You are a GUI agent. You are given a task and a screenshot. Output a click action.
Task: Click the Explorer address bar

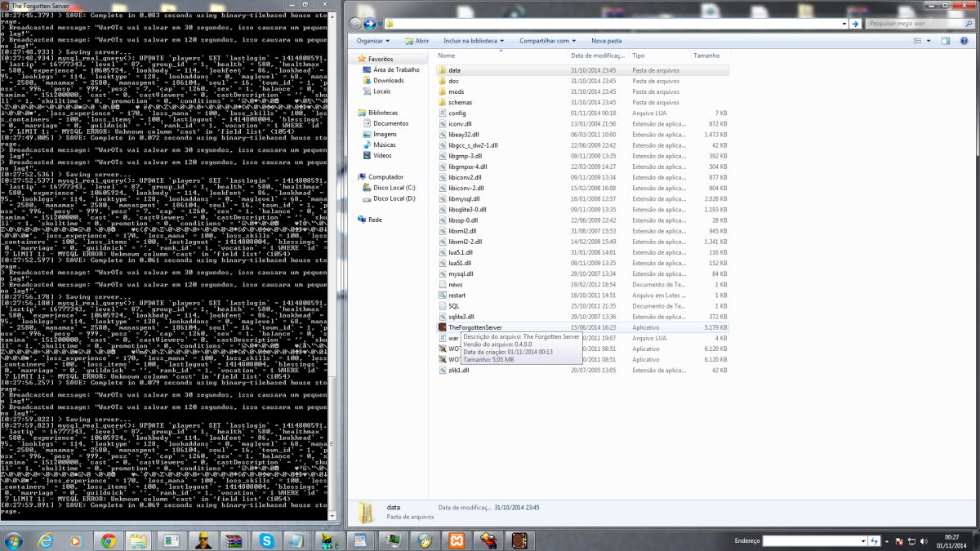[616, 24]
